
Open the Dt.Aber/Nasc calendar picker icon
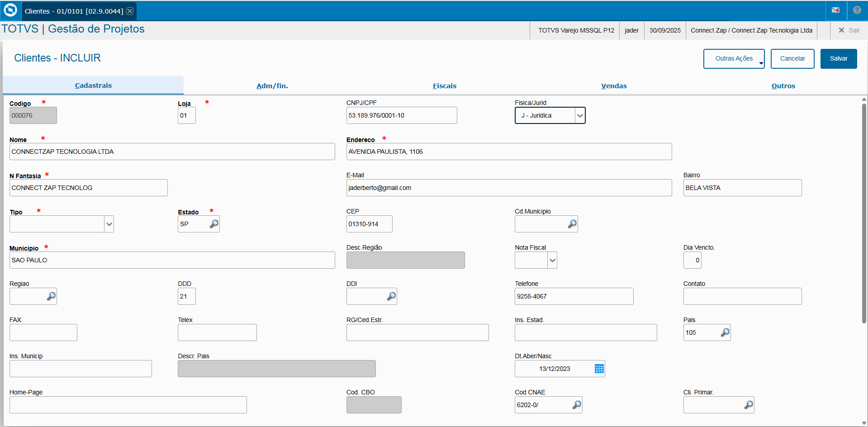click(599, 369)
